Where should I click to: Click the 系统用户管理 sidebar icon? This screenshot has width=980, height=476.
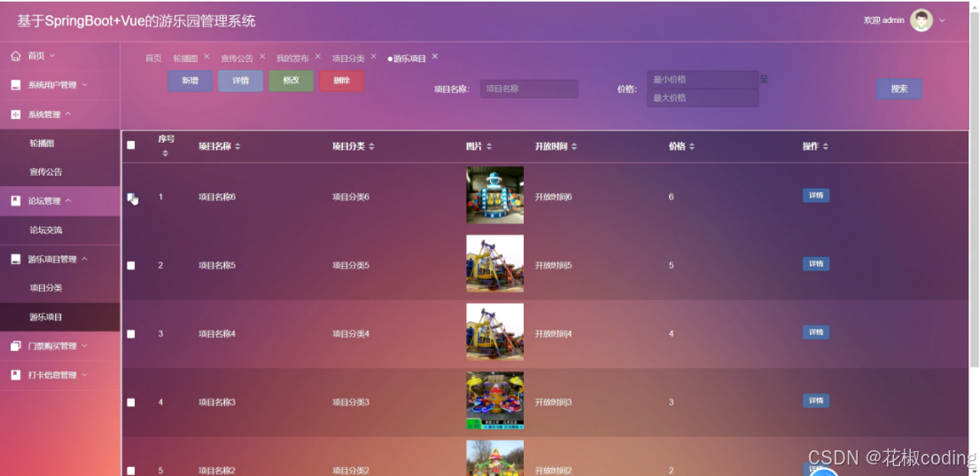(x=16, y=85)
